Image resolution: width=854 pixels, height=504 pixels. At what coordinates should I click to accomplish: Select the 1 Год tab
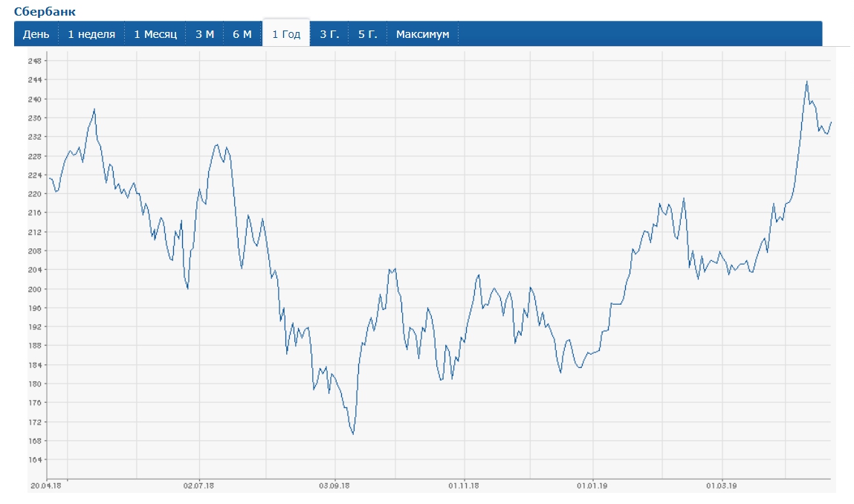(286, 33)
